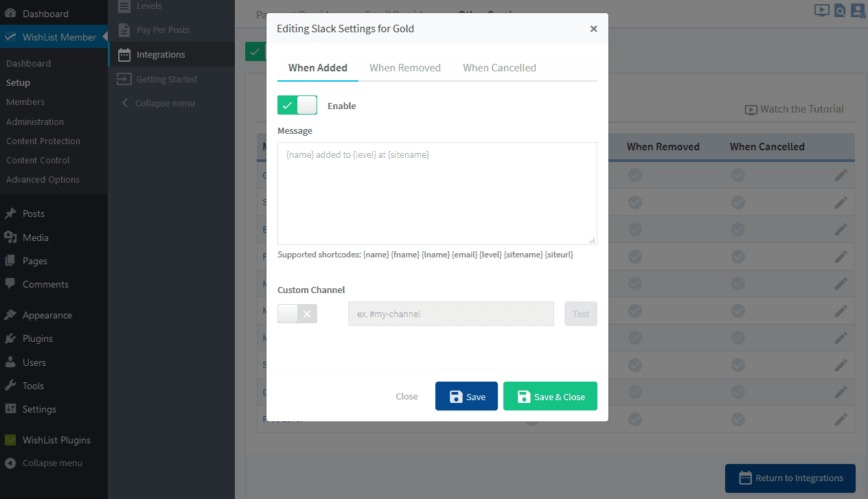Open Media using its sidebar icon
Screen dimensions: 868x499
click(x=10, y=237)
